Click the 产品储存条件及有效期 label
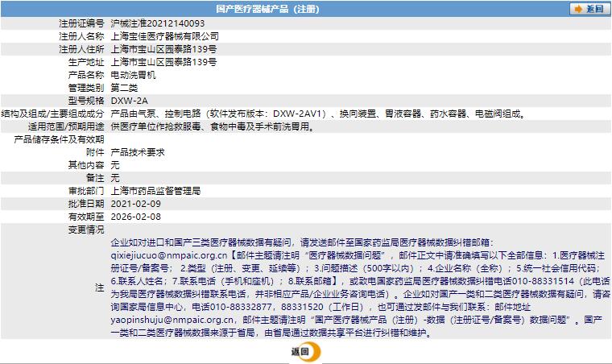The image size is (612, 364). tap(59, 139)
